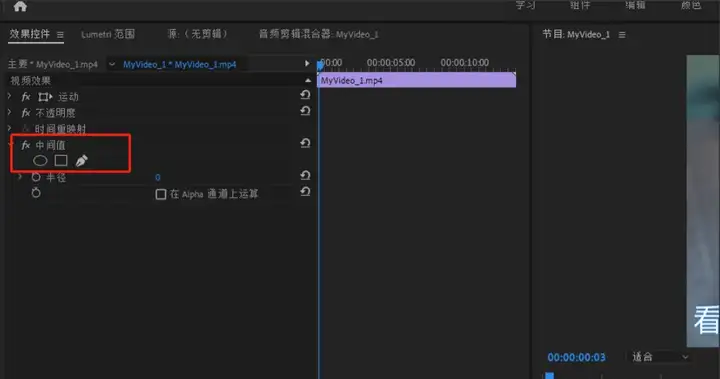Reset the 运动 effect
This screenshot has width=720, height=379.
(x=305, y=95)
